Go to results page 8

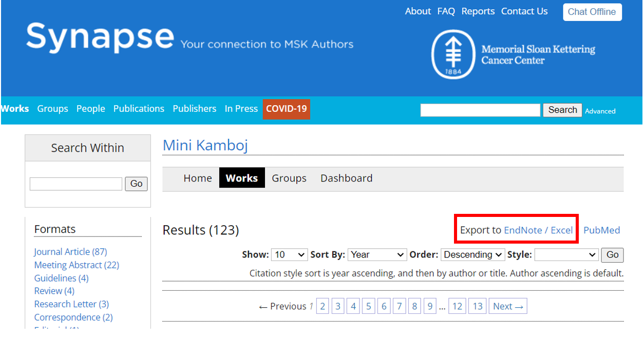(x=414, y=306)
